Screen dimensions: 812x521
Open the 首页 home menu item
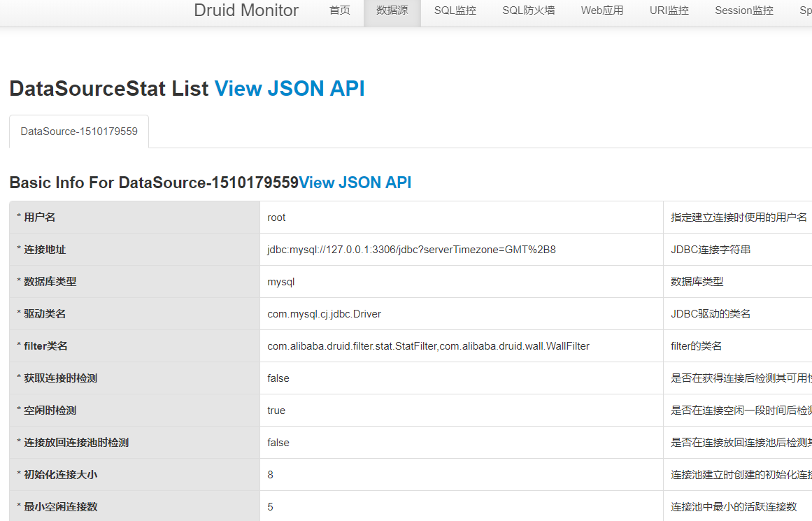(340, 10)
